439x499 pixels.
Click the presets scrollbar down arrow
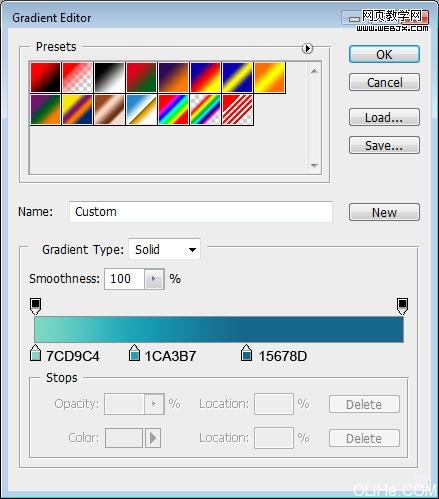(x=314, y=165)
